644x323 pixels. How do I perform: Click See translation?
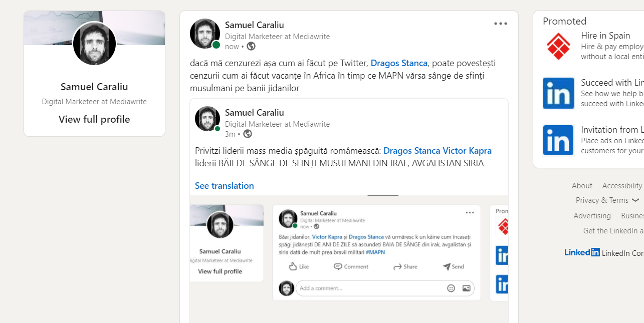[x=224, y=186]
